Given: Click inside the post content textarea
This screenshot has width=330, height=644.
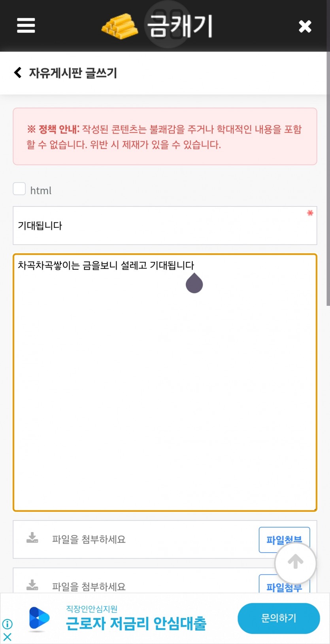Looking at the screenshot, I should tap(165, 383).
